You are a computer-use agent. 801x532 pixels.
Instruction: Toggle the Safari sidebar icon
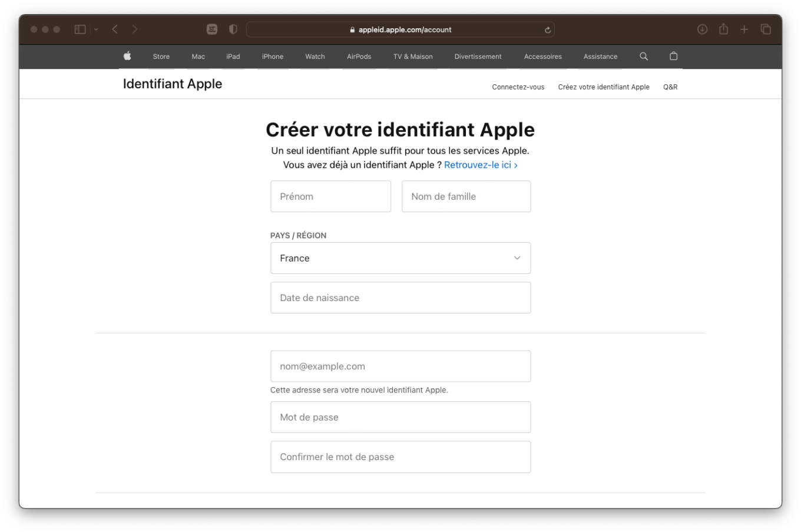(x=80, y=29)
